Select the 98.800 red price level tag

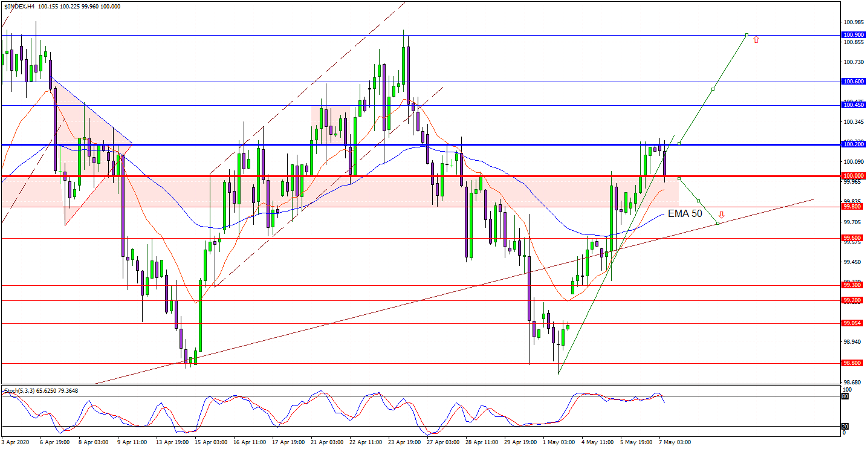[852, 363]
